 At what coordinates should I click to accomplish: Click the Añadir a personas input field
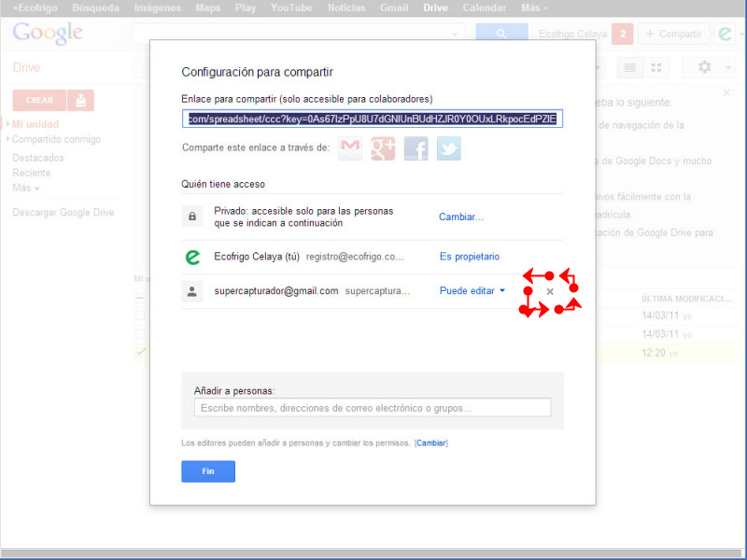373,408
